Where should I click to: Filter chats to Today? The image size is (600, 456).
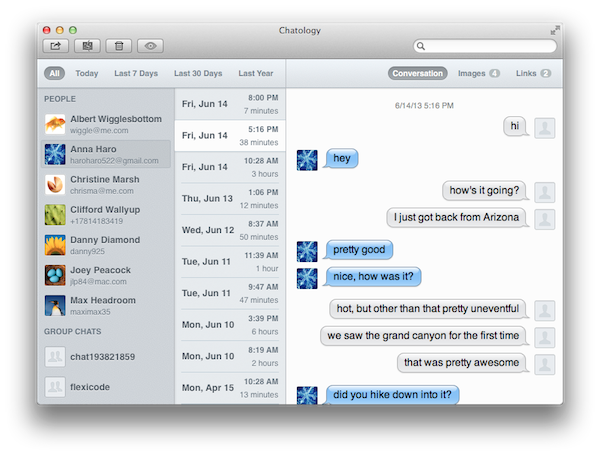point(86,73)
